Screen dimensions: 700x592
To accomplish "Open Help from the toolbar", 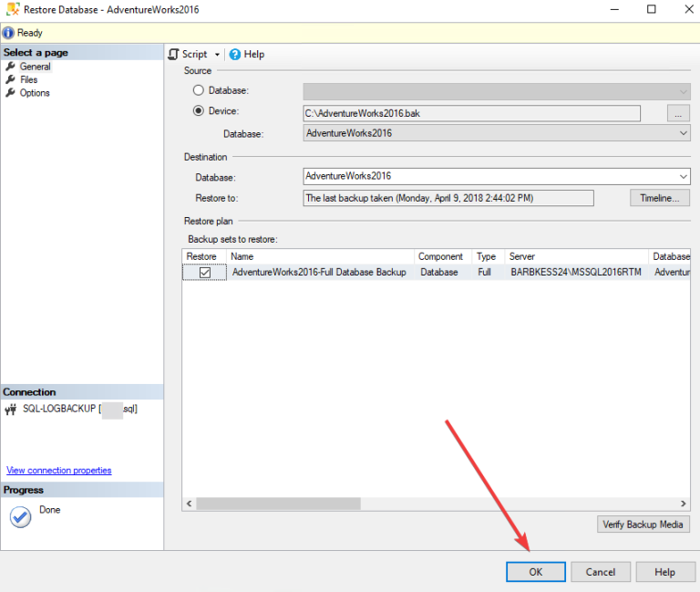I will pos(247,54).
